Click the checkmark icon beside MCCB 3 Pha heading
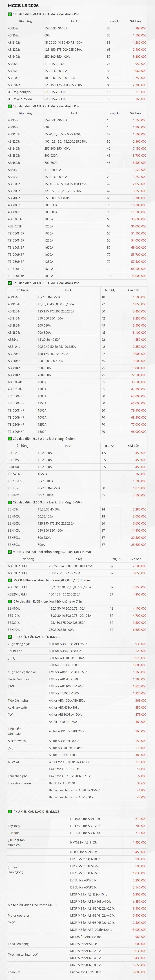Image resolution: width=155 pixels, height=980 pixels. pyautogui.click(x=10, y=106)
